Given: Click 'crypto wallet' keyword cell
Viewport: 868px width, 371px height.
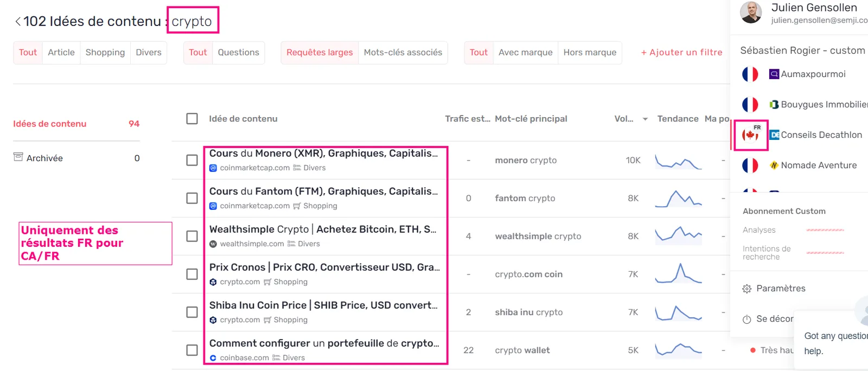Looking at the screenshot, I should pos(522,350).
